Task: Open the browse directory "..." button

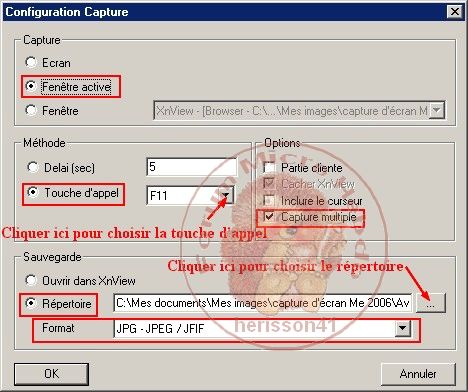Action: click(431, 303)
